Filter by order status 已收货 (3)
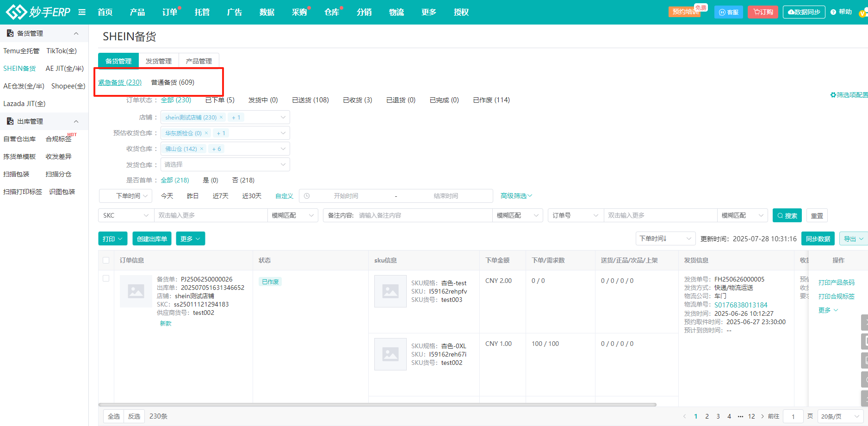Screen dimensions: 868x426 pos(358,100)
